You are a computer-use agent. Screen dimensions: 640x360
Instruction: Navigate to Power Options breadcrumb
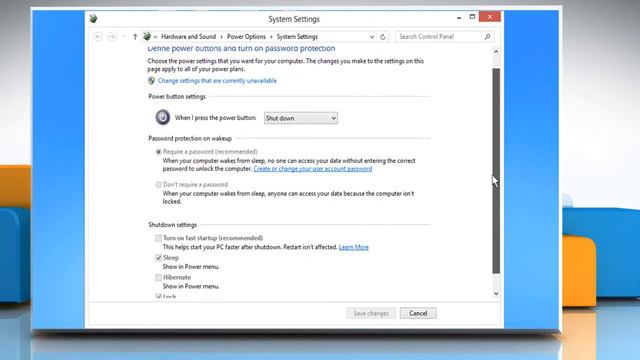coord(246,37)
